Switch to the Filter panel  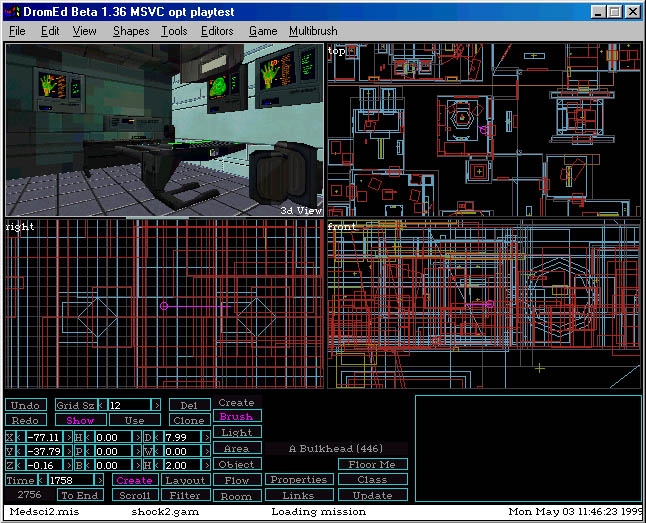tap(186, 495)
